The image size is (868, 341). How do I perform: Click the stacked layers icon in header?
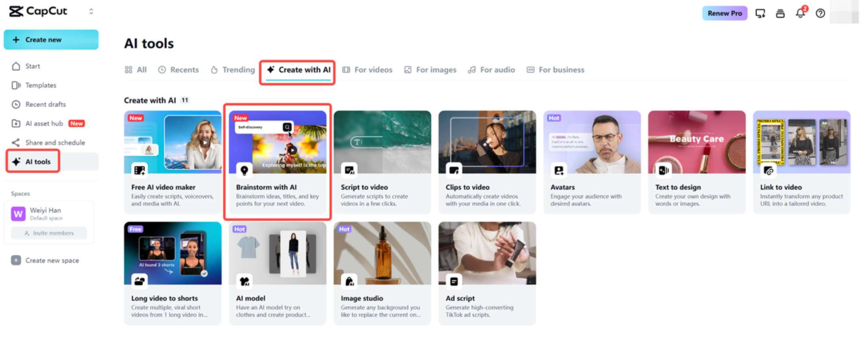tap(780, 13)
